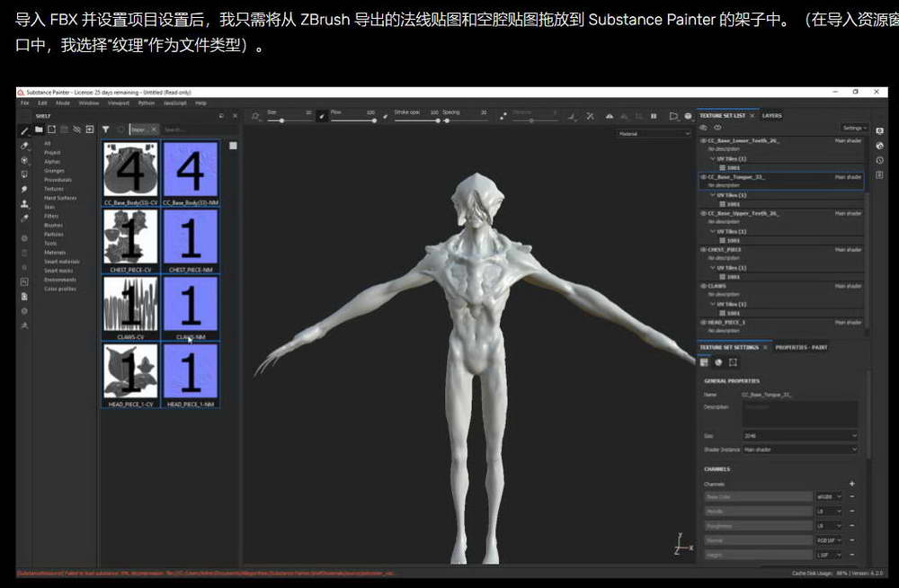Image resolution: width=899 pixels, height=588 pixels.
Task: Remove the Base Color channel
Action: click(852, 497)
